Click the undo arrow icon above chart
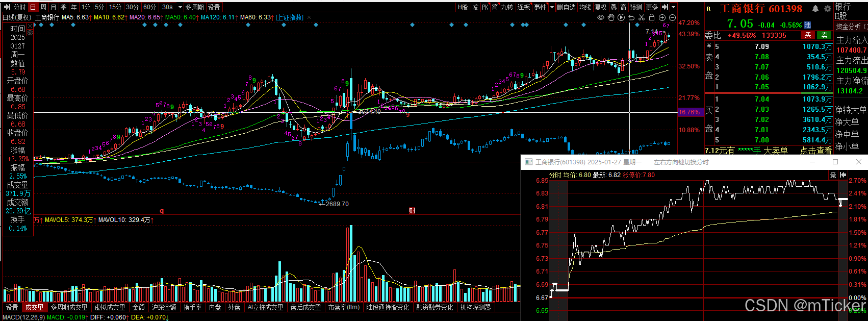868x321 pixels. [x=631, y=17]
